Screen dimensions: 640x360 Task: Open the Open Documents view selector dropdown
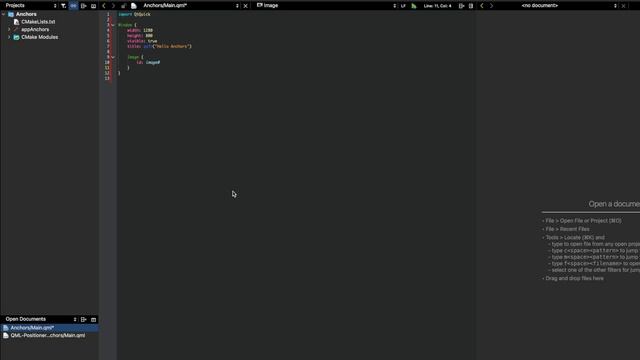(x=75, y=320)
